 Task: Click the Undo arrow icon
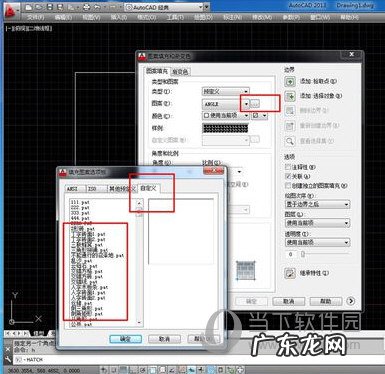pos(97,7)
